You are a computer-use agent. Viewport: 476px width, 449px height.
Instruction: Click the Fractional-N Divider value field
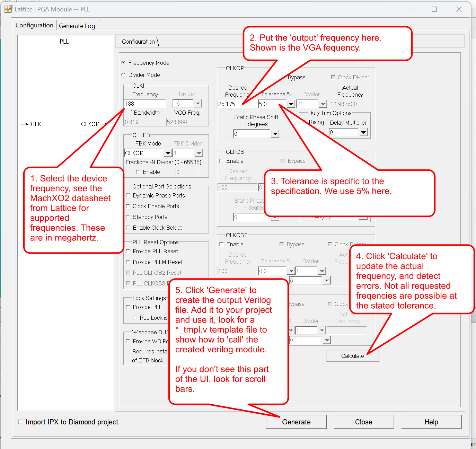coord(187,172)
